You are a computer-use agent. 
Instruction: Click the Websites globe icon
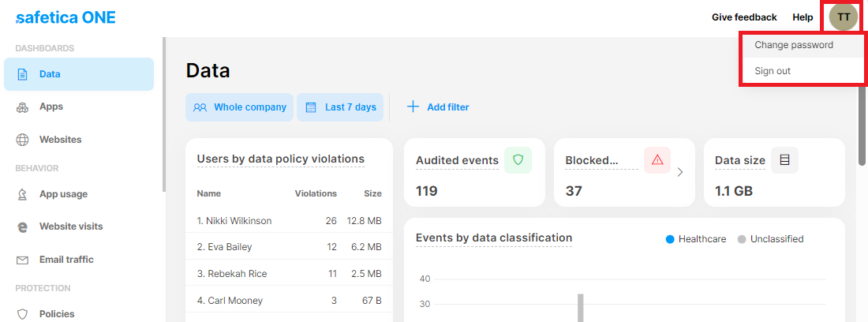pyautogui.click(x=23, y=140)
